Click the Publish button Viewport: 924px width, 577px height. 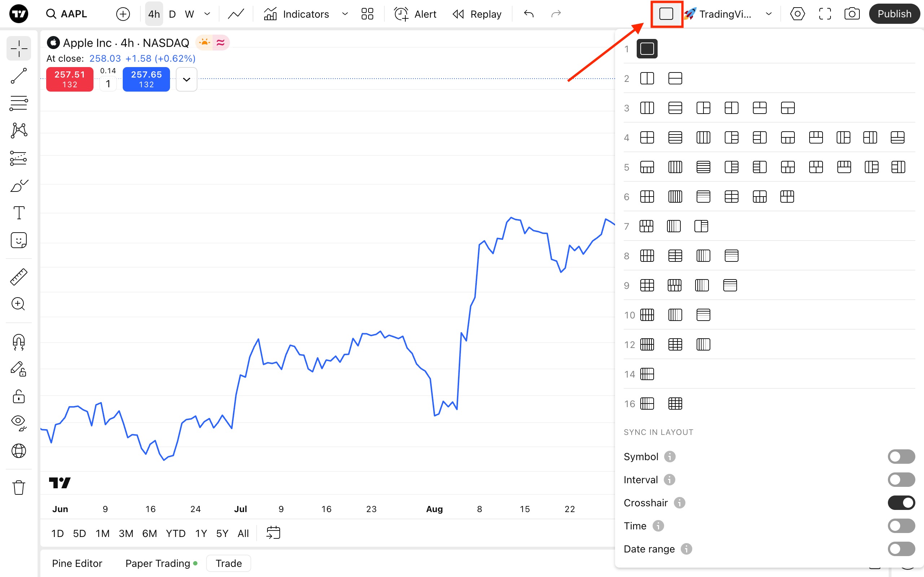pyautogui.click(x=894, y=14)
